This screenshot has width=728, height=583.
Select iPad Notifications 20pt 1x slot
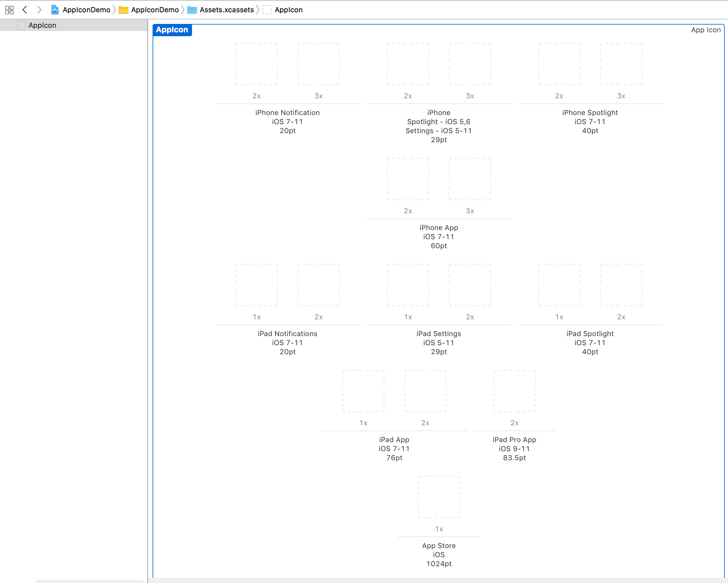257,285
